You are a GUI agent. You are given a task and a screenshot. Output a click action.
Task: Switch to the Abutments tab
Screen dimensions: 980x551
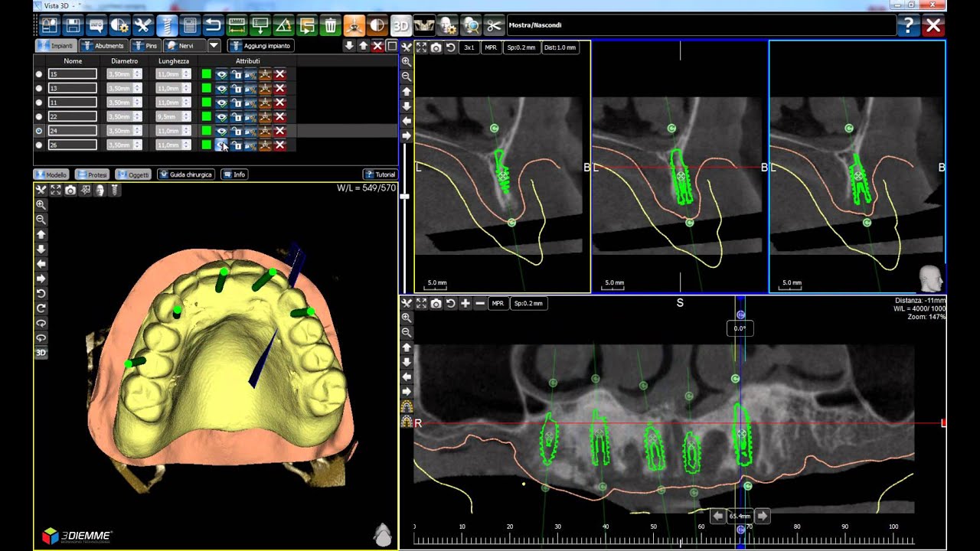click(x=103, y=46)
